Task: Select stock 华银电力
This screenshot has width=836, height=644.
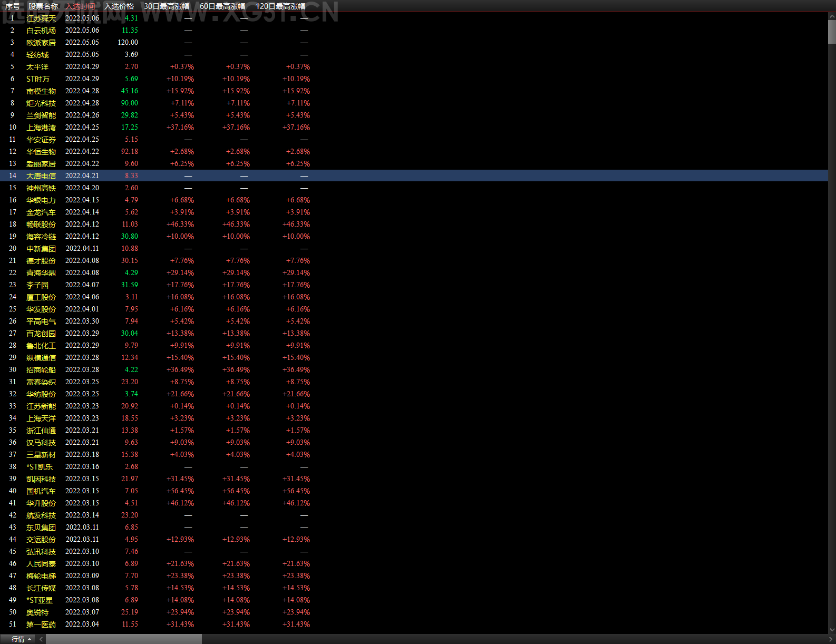Action: [x=41, y=200]
